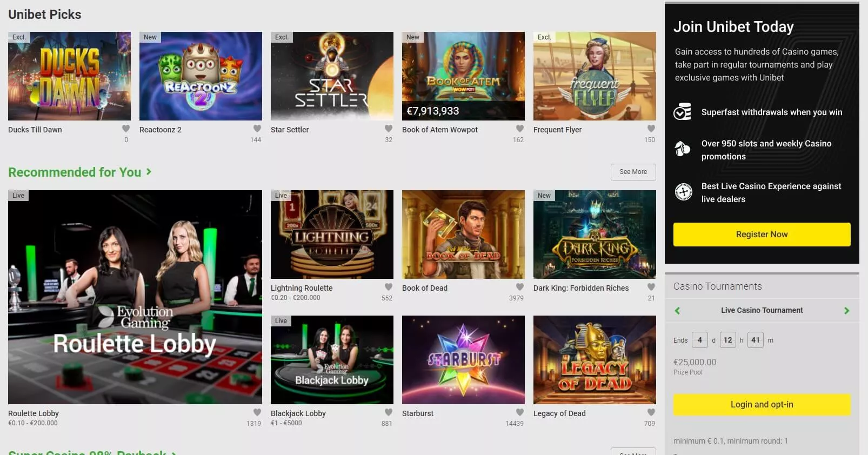Click Book of Dead heart icon
Image resolution: width=868 pixels, height=455 pixels.
[x=520, y=287]
